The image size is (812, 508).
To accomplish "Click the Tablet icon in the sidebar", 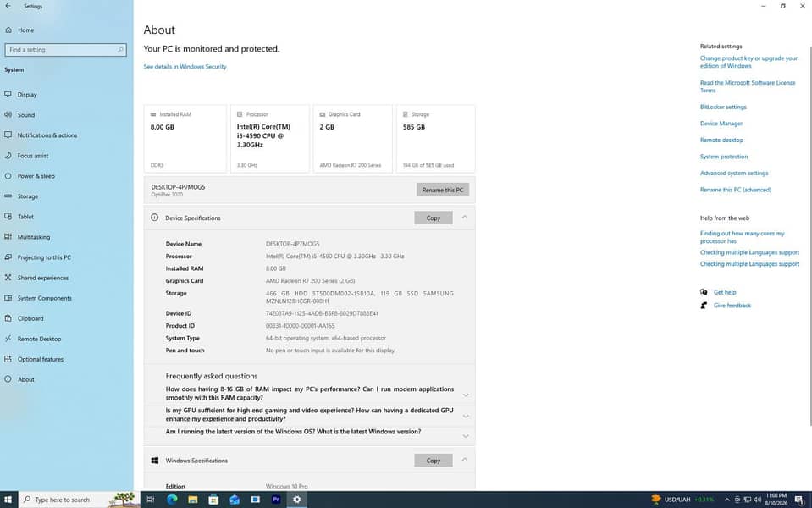I will pyautogui.click(x=8, y=217).
